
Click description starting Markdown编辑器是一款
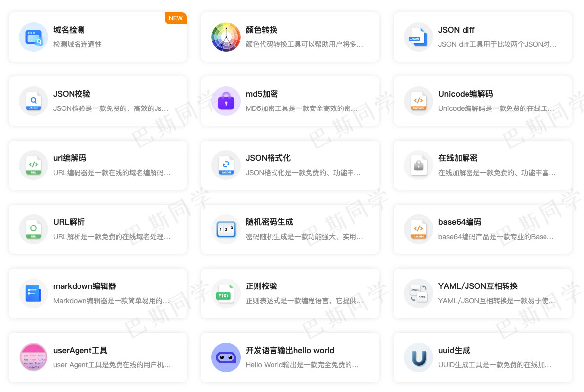(112, 301)
